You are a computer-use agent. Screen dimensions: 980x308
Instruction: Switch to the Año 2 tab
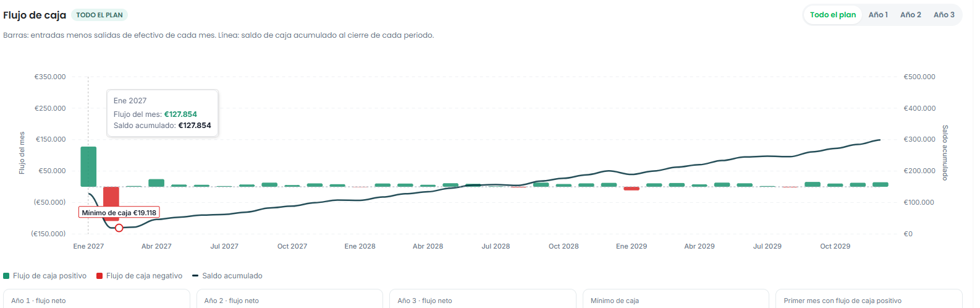(x=910, y=15)
